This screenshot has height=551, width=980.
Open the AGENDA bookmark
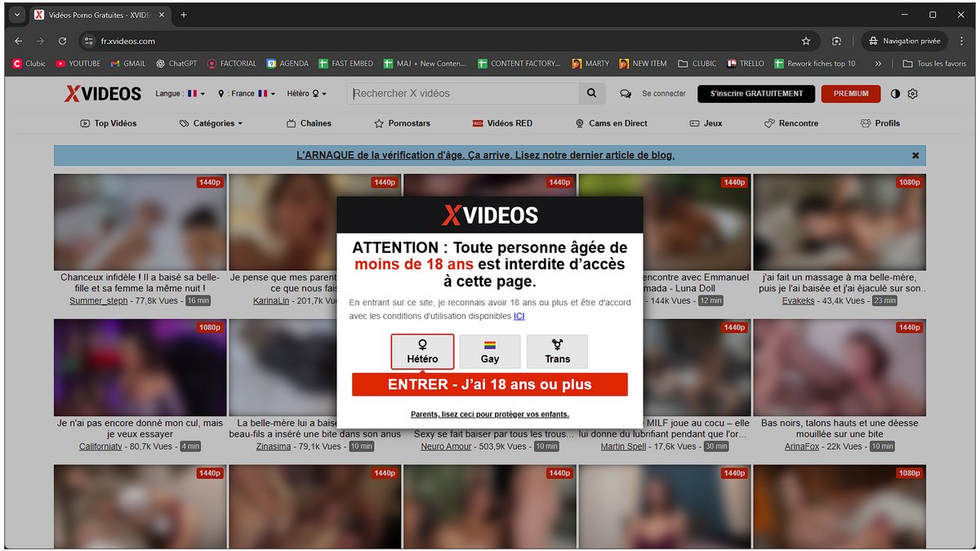click(x=288, y=64)
